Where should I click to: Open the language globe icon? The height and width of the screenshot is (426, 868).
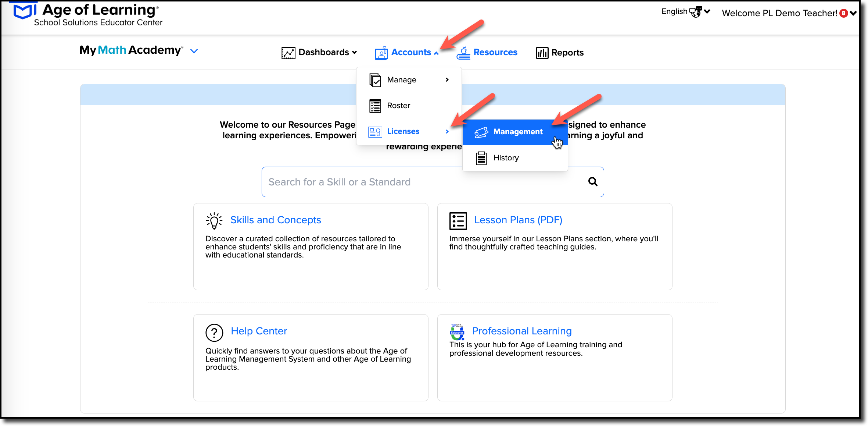coord(695,12)
